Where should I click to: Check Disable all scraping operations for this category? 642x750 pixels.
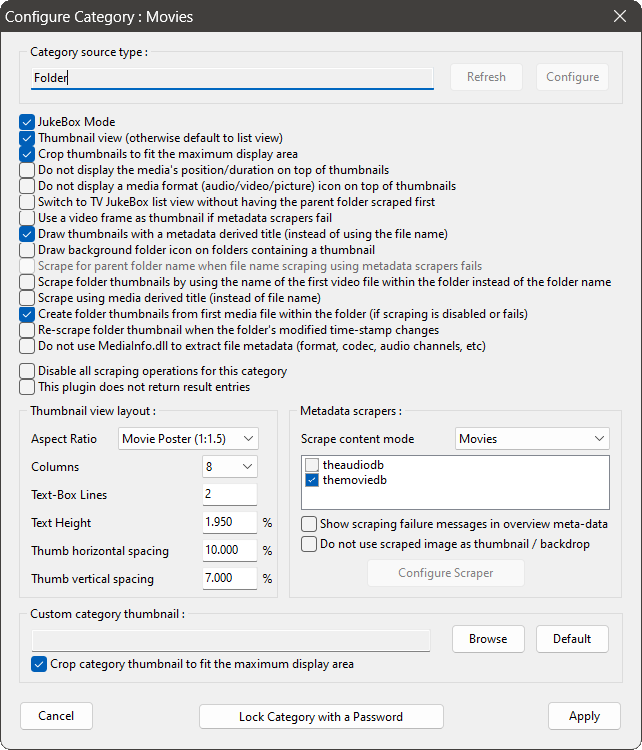click(27, 371)
